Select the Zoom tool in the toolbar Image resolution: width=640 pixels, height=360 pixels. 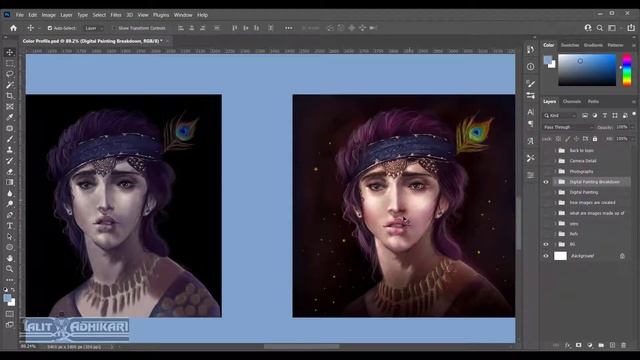(10, 269)
